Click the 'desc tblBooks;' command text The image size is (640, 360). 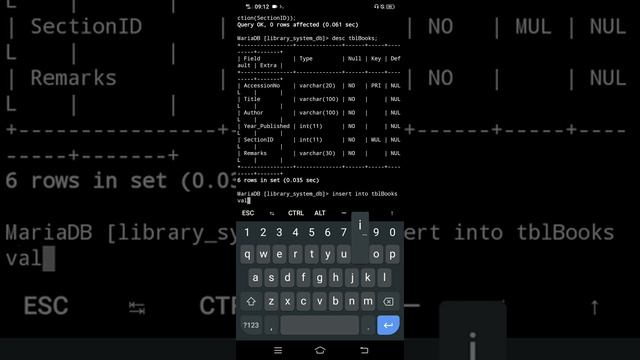pyautogui.click(x=354, y=38)
